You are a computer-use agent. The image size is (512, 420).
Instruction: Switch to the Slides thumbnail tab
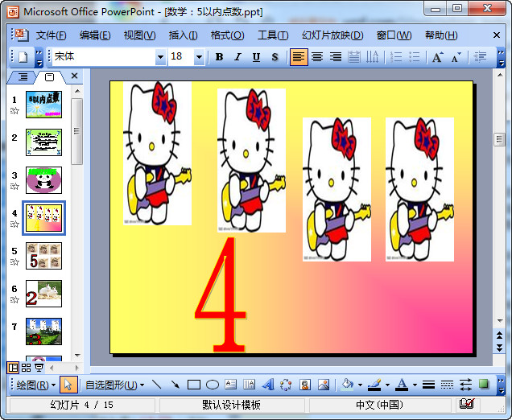coord(49,77)
